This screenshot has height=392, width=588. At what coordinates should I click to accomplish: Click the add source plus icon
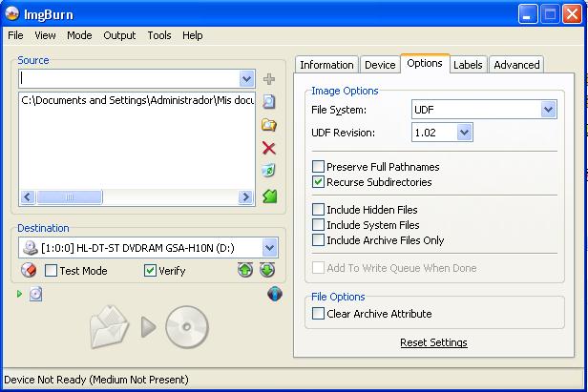click(269, 79)
